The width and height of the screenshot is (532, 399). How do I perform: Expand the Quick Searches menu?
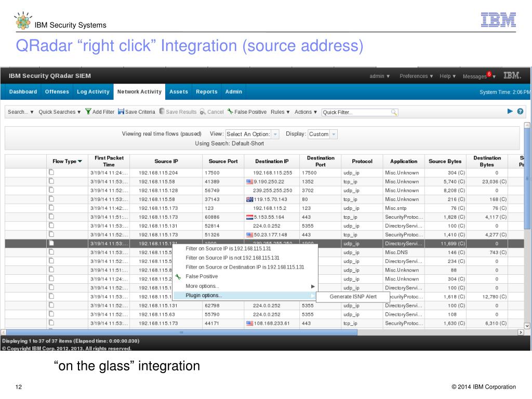pyautogui.click(x=60, y=112)
